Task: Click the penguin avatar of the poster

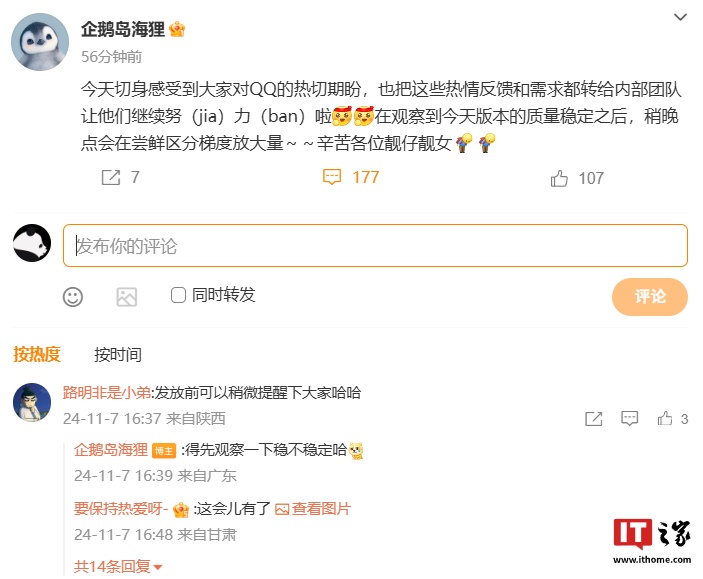Action: [40, 42]
